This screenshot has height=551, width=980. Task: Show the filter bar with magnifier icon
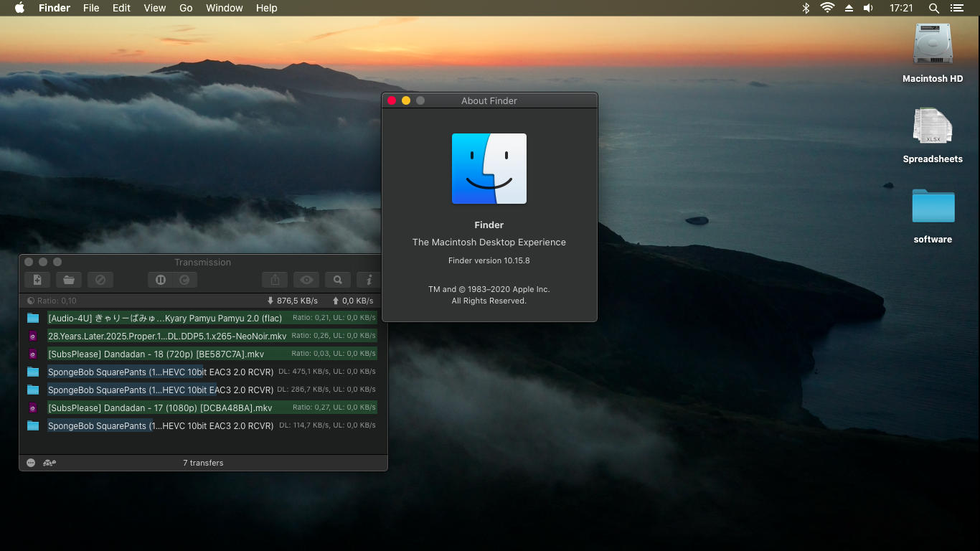click(338, 280)
